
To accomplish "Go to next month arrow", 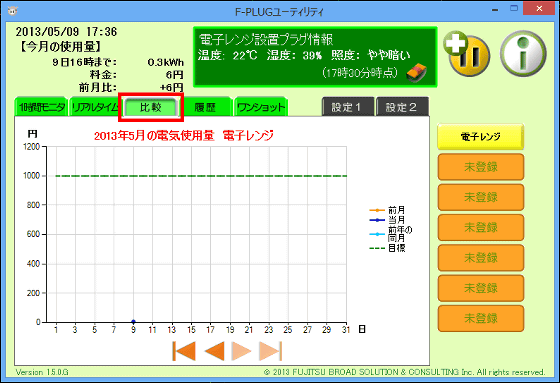I will 241,351.
